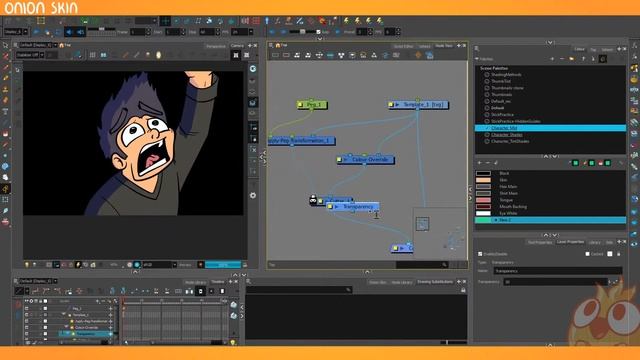Toggle the Locked checkbox in Layer Properties
Image resolution: width=640 pixels, height=360 pixels.
[587, 254]
